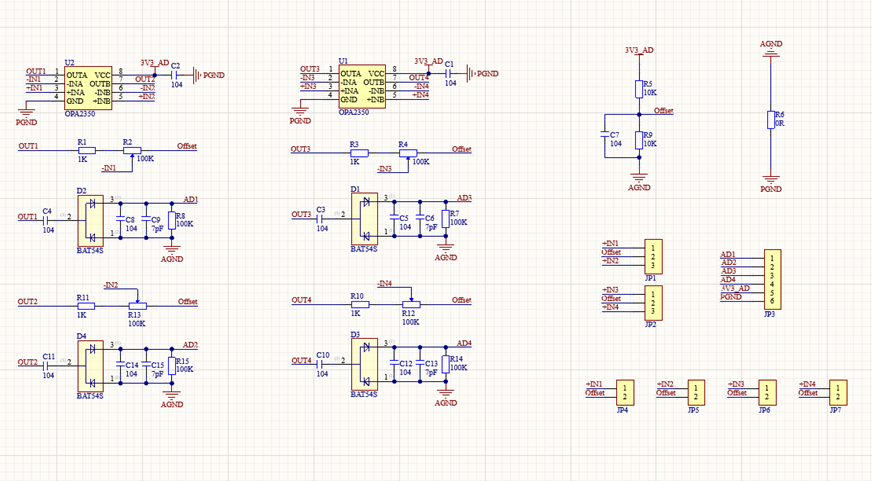872x481 pixels.
Task: Click resistor R7 100K
Action: pyautogui.click(x=445, y=219)
